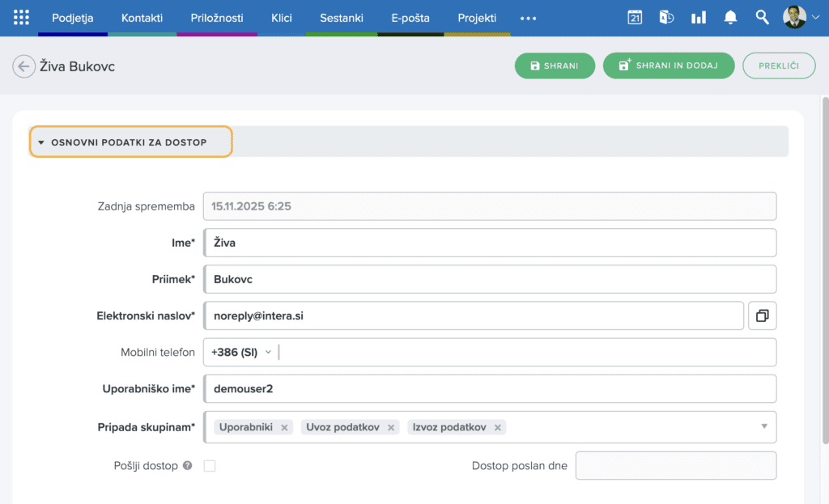Click the search magnifier icon
The width and height of the screenshot is (829, 504).
(762, 17)
